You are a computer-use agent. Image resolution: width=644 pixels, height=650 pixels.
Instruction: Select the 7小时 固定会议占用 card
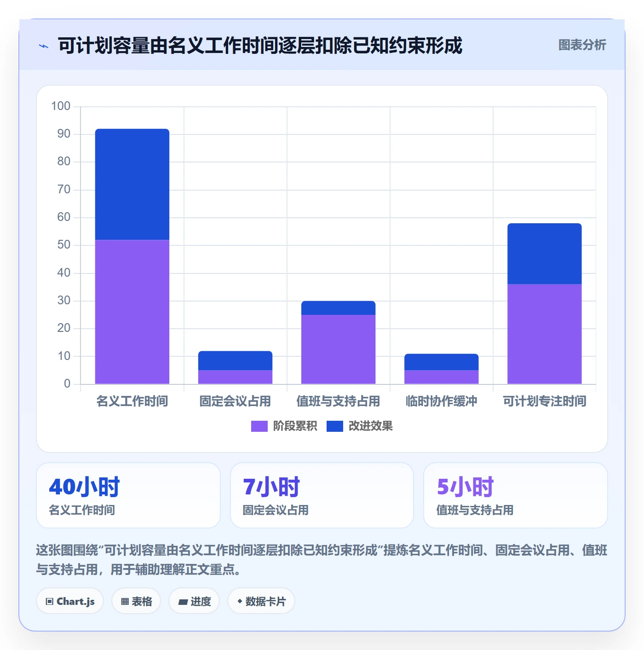[322, 495]
